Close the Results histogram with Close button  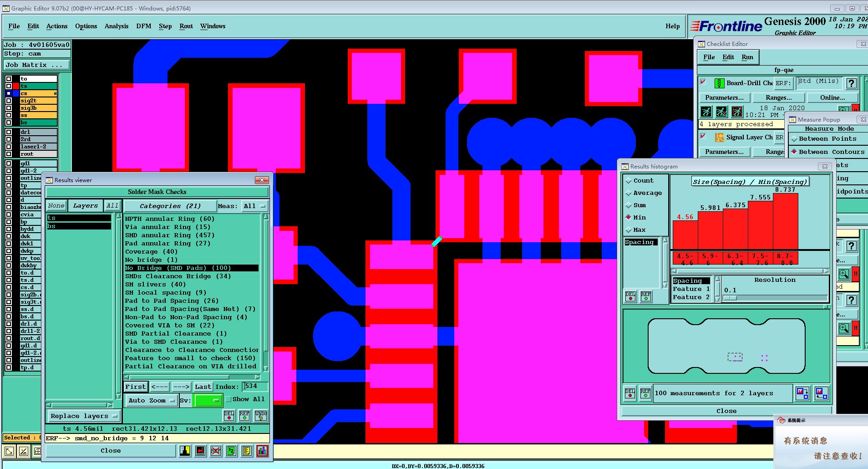(726, 411)
